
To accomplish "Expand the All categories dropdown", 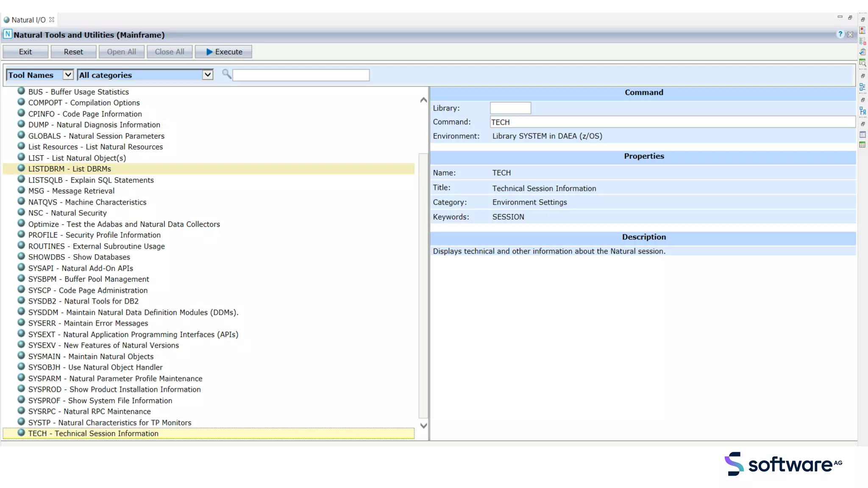I will click(207, 75).
